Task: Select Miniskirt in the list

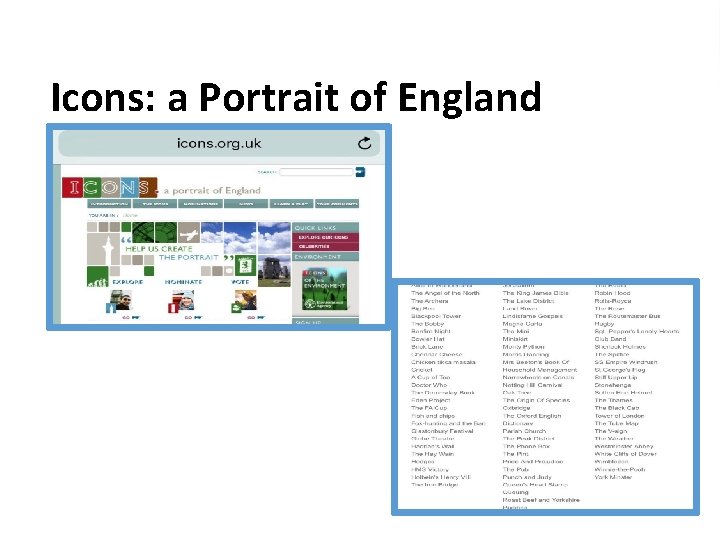Action: pos(515,339)
